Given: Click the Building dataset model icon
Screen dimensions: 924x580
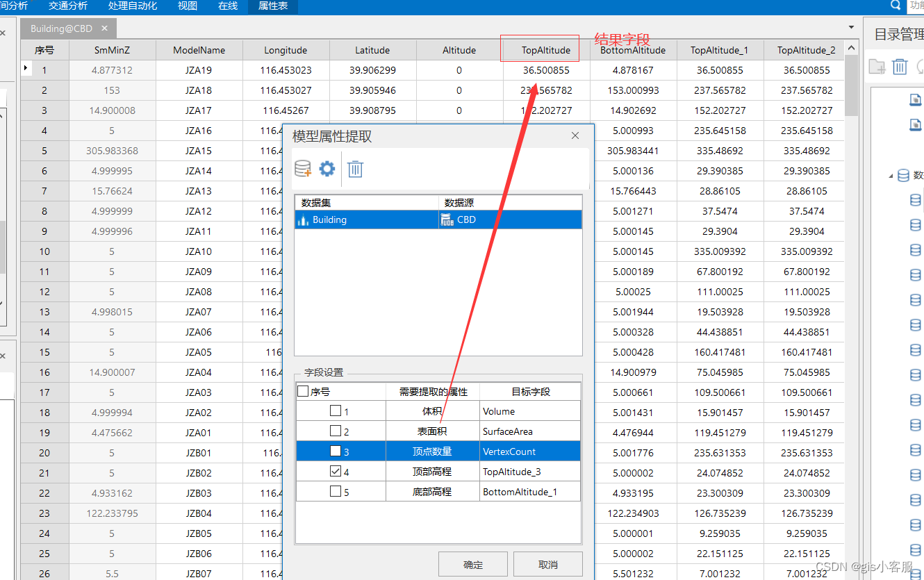Looking at the screenshot, I should click(303, 220).
